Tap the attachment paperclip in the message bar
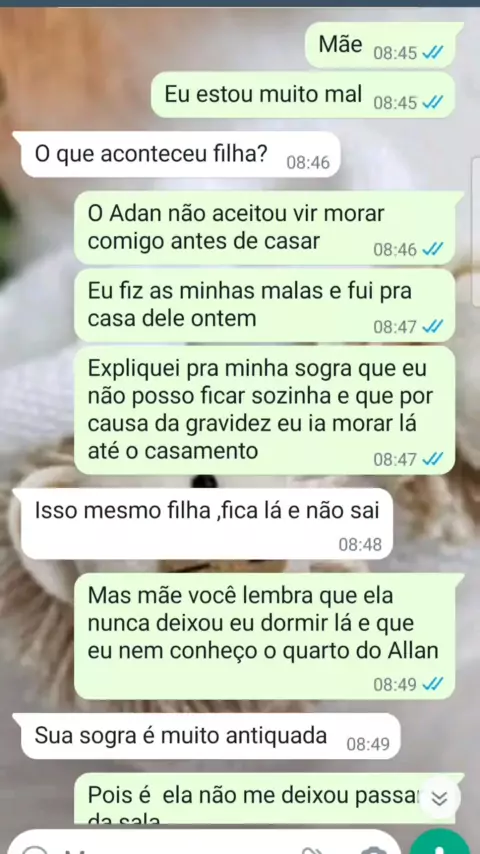 point(313,850)
